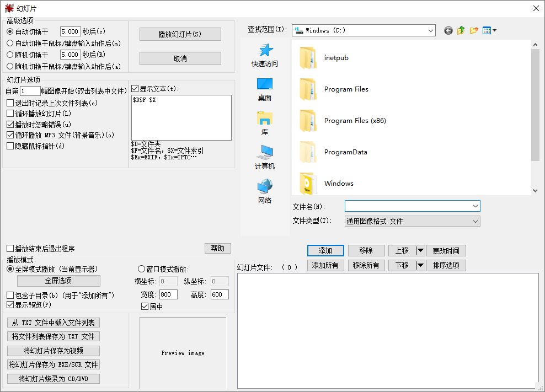Open the view menu icon

click(489, 31)
